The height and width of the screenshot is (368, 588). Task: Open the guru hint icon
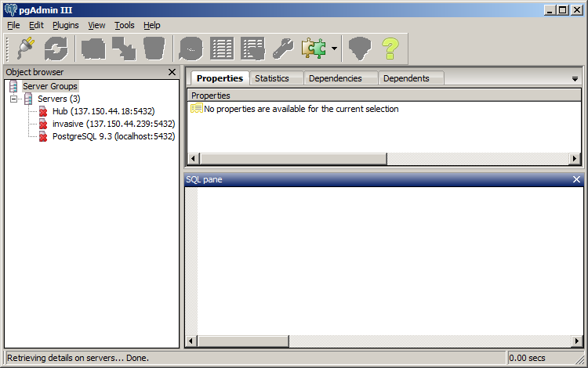pos(359,49)
